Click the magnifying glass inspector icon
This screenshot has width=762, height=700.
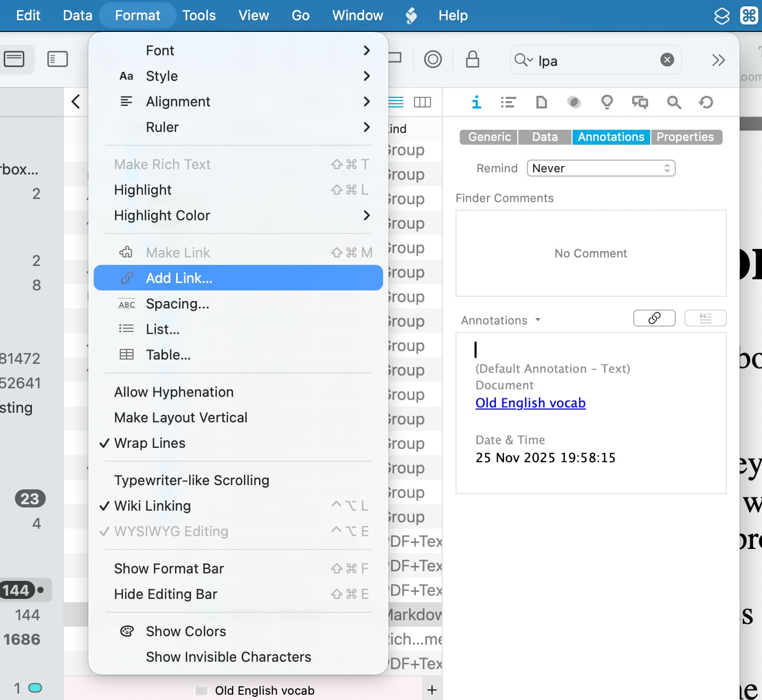coord(674,102)
